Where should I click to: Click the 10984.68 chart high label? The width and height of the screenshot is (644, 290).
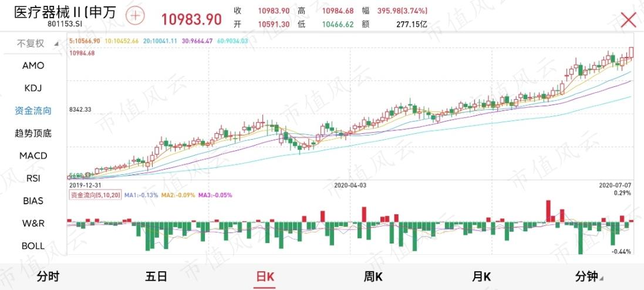click(x=82, y=53)
